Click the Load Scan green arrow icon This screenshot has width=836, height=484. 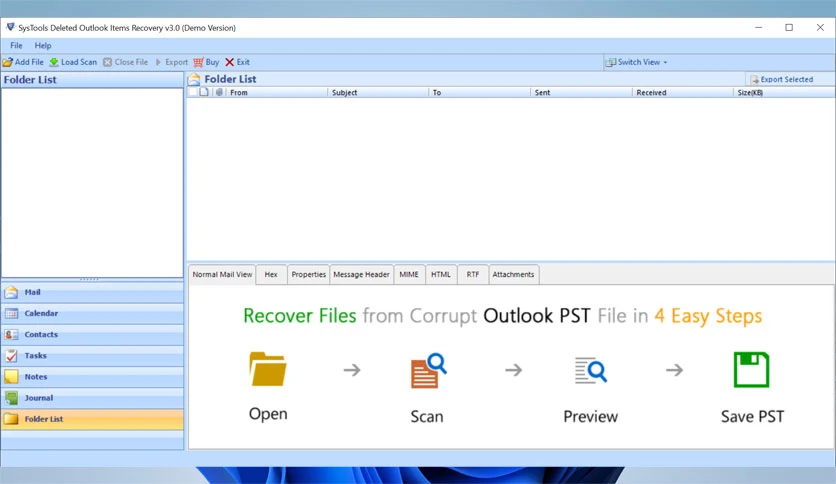[54, 62]
